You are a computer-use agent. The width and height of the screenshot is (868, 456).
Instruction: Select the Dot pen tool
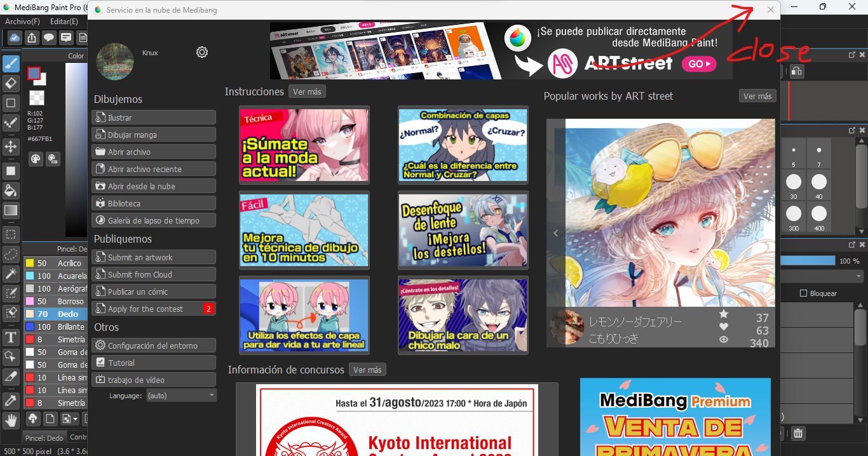11,123
